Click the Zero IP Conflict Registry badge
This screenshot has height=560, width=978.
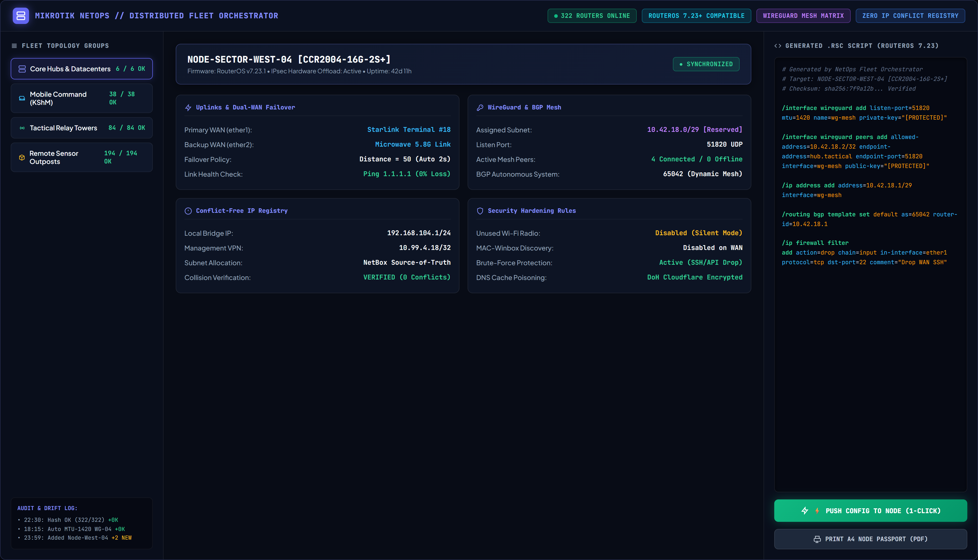[910, 16]
